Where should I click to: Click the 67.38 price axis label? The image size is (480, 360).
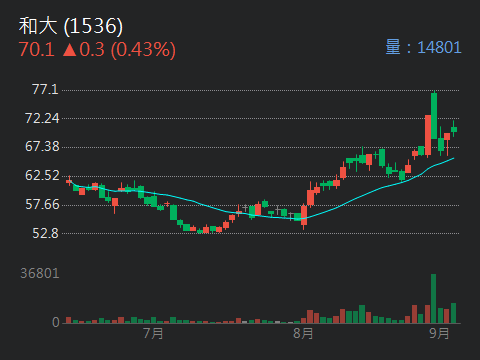(42, 147)
